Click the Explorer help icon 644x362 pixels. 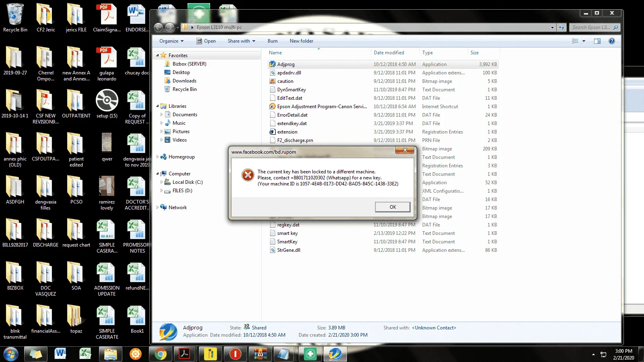(x=612, y=41)
